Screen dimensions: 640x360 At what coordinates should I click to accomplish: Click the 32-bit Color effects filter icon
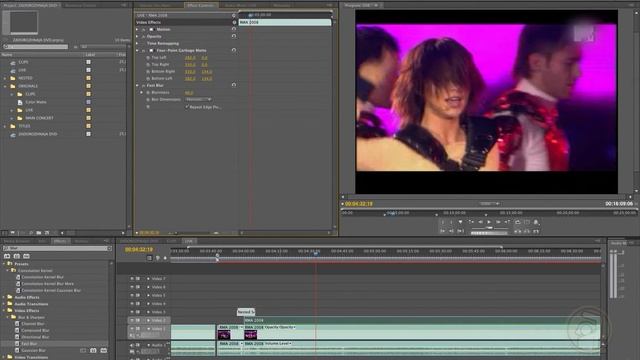point(17,256)
